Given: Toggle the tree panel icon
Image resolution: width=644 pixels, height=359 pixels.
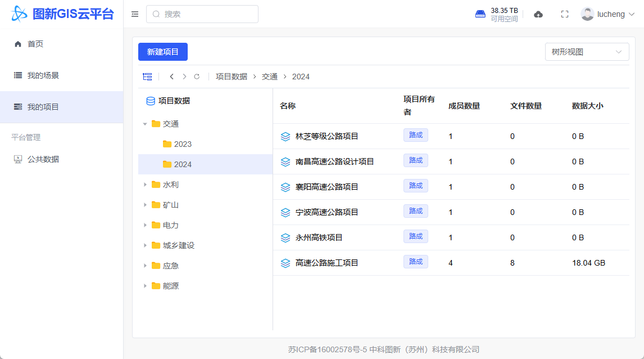Looking at the screenshot, I should (x=147, y=77).
